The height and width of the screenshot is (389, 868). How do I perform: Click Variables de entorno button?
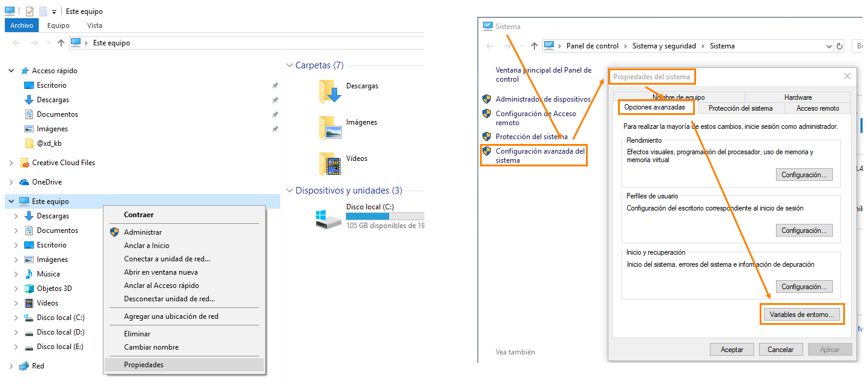pos(802,313)
